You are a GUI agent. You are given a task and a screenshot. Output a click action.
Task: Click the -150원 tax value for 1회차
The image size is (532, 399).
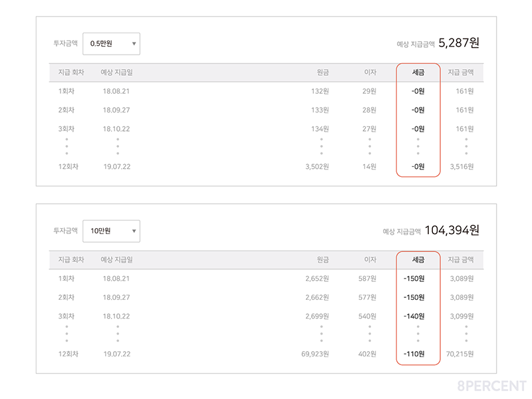click(418, 279)
